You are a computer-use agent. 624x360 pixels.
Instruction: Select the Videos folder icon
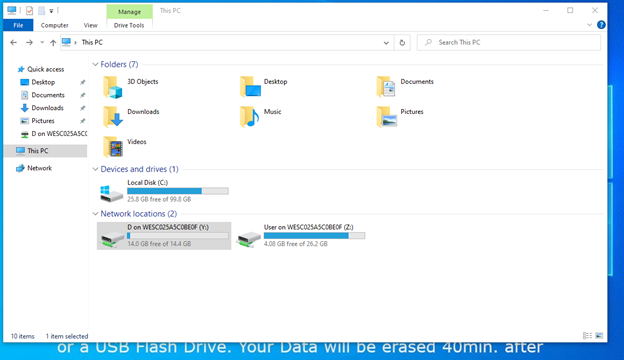pos(113,147)
